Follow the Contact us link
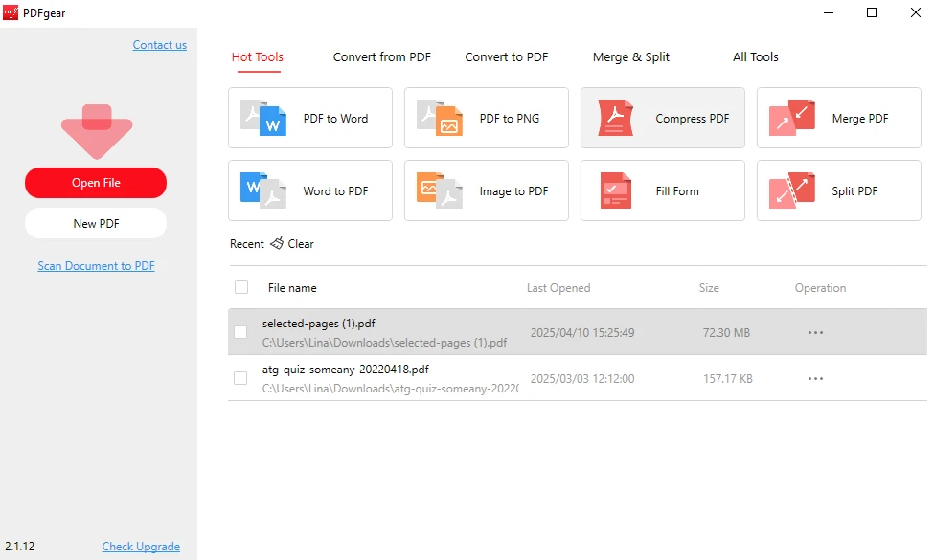The height and width of the screenshot is (560, 934). (160, 45)
